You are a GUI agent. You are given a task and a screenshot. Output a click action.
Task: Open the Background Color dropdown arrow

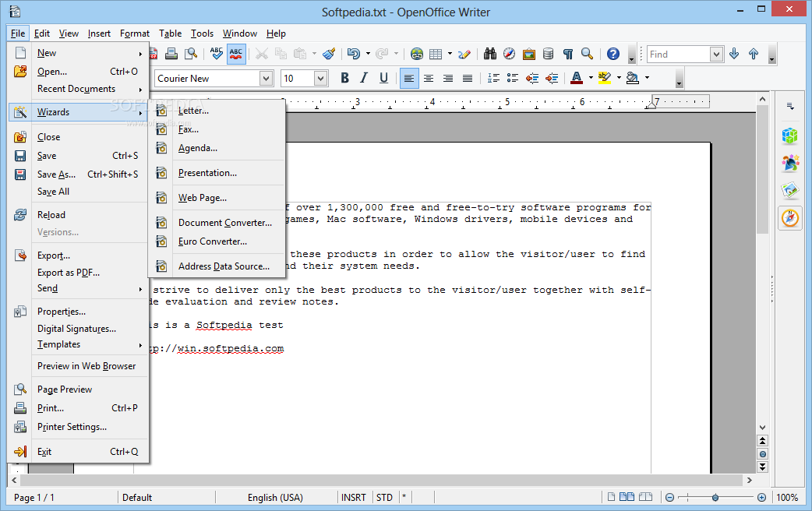pos(647,78)
